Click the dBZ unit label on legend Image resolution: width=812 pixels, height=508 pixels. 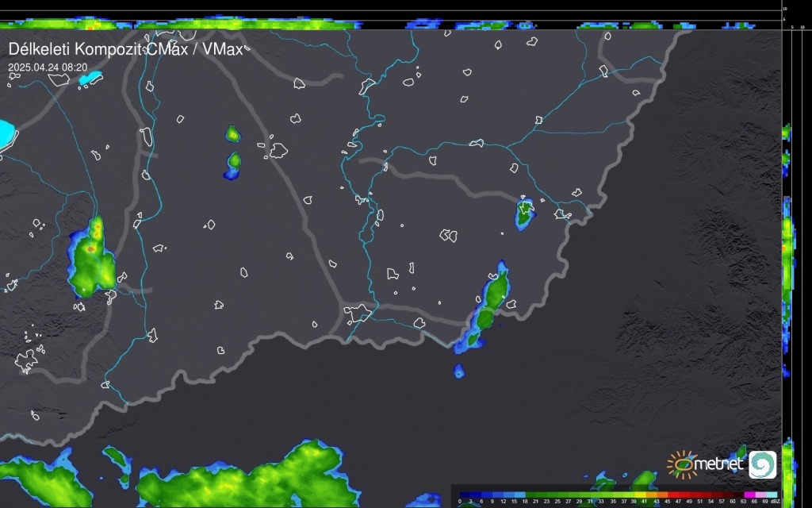tap(775, 502)
